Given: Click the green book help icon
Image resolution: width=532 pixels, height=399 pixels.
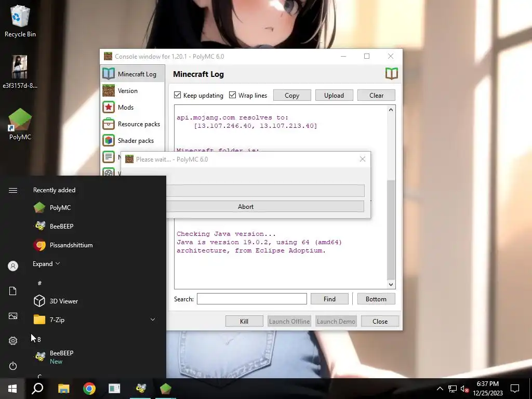Looking at the screenshot, I should (392, 73).
